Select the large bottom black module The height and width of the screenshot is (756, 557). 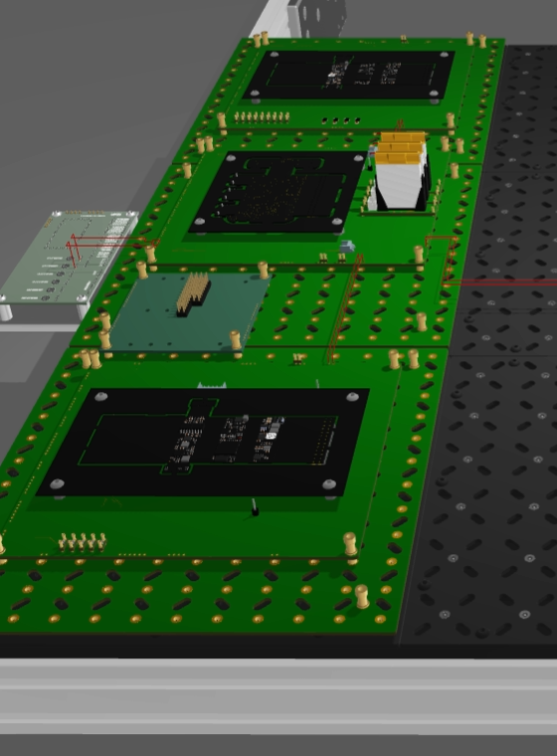203,442
